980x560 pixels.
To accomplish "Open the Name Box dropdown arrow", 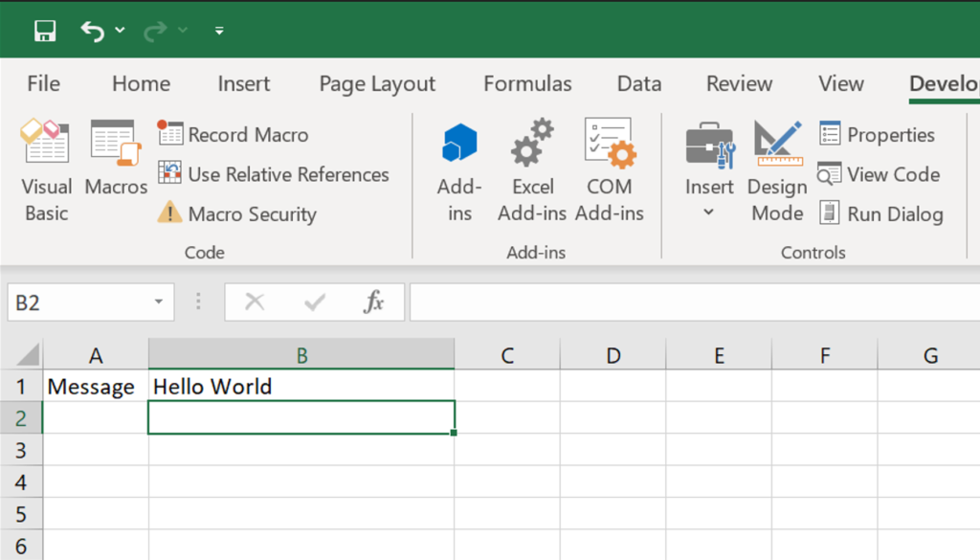I will pyautogui.click(x=158, y=302).
